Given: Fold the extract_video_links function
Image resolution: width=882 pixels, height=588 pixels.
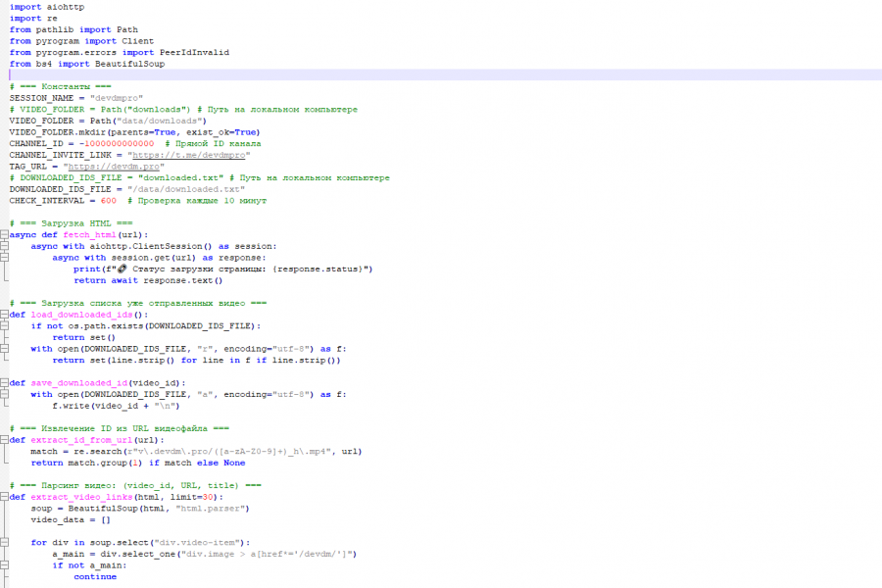Looking at the screenshot, I should (x=4, y=497).
